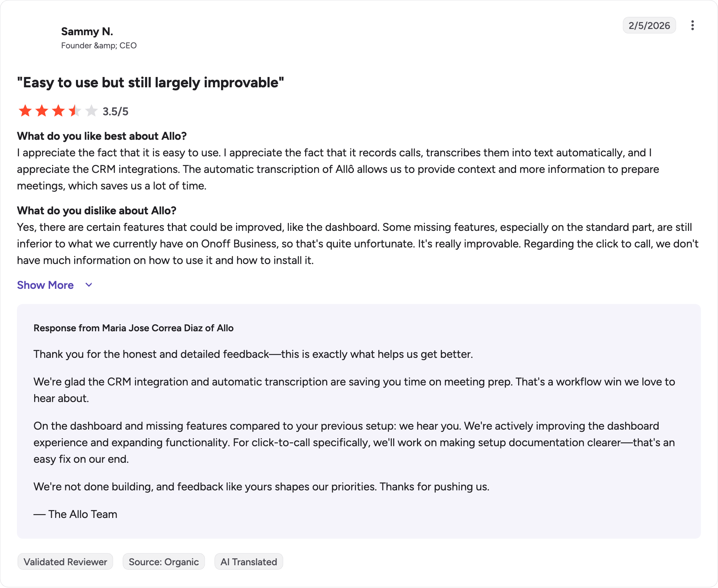Click the What do you like best heading
Screen dimensions: 718x588
(102, 136)
